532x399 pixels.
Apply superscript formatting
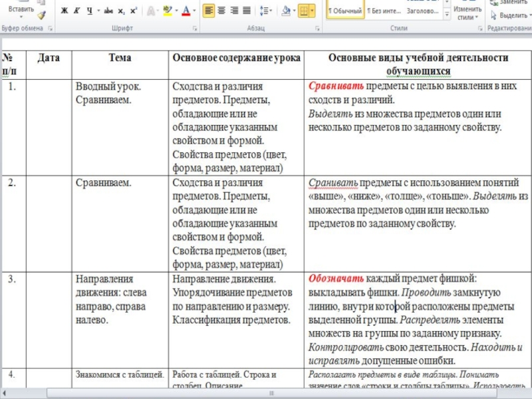[134, 11]
